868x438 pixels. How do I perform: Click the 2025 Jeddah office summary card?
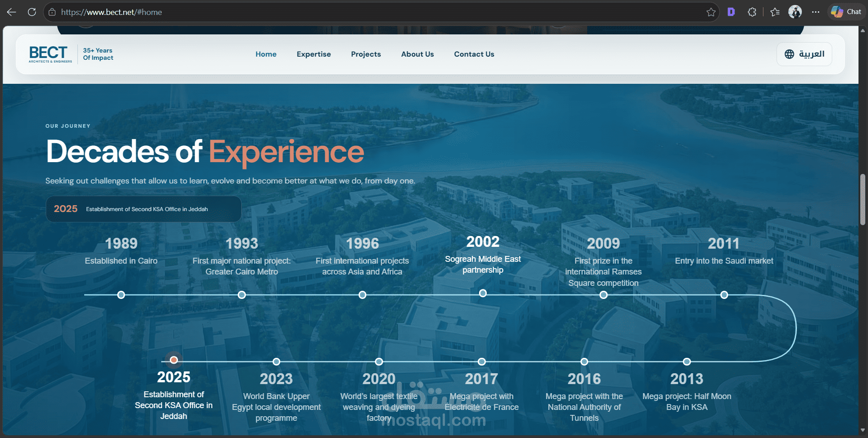click(144, 209)
